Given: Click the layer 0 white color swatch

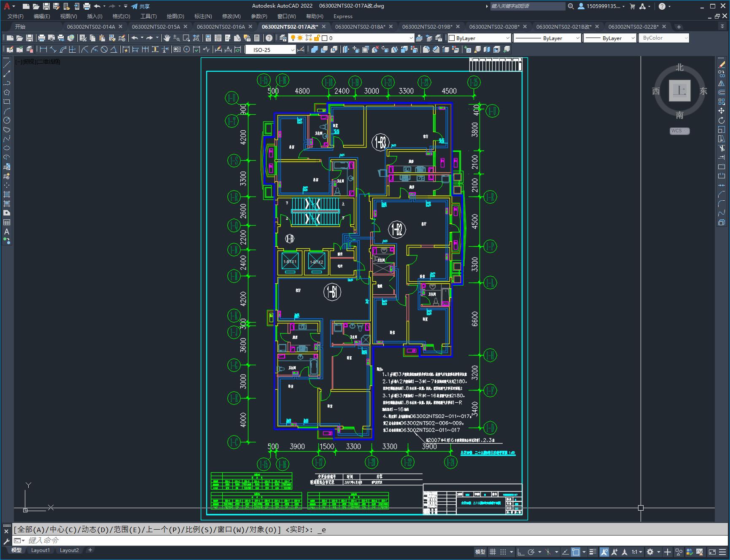Looking at the screenshot, I should point(324,38).
